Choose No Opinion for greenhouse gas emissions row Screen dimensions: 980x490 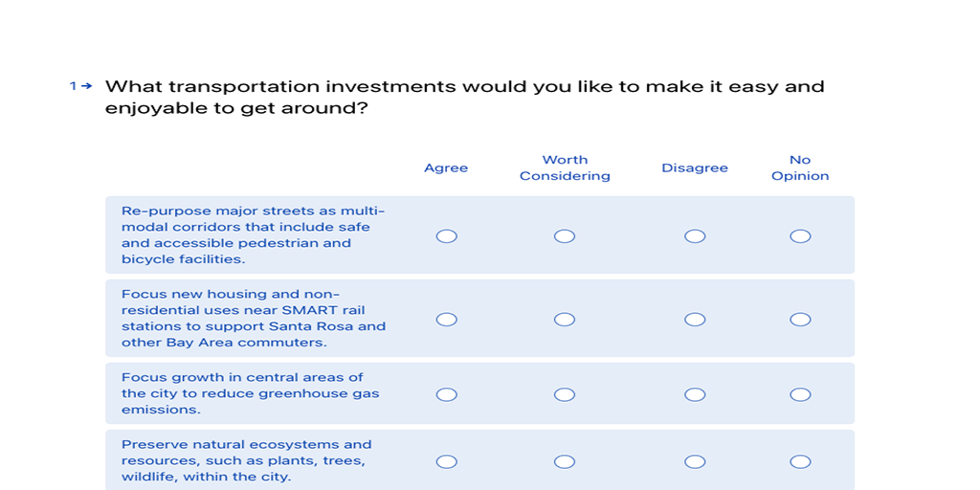click(x=800, y=394)
